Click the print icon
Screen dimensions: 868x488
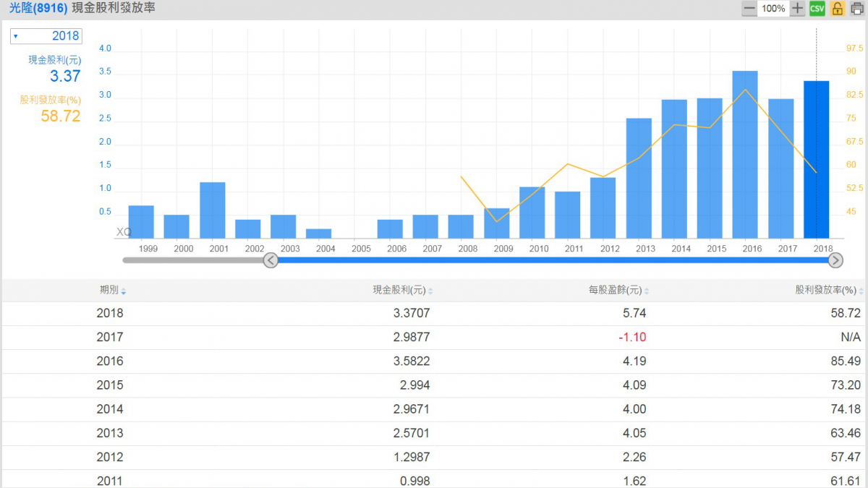(857, 9)
